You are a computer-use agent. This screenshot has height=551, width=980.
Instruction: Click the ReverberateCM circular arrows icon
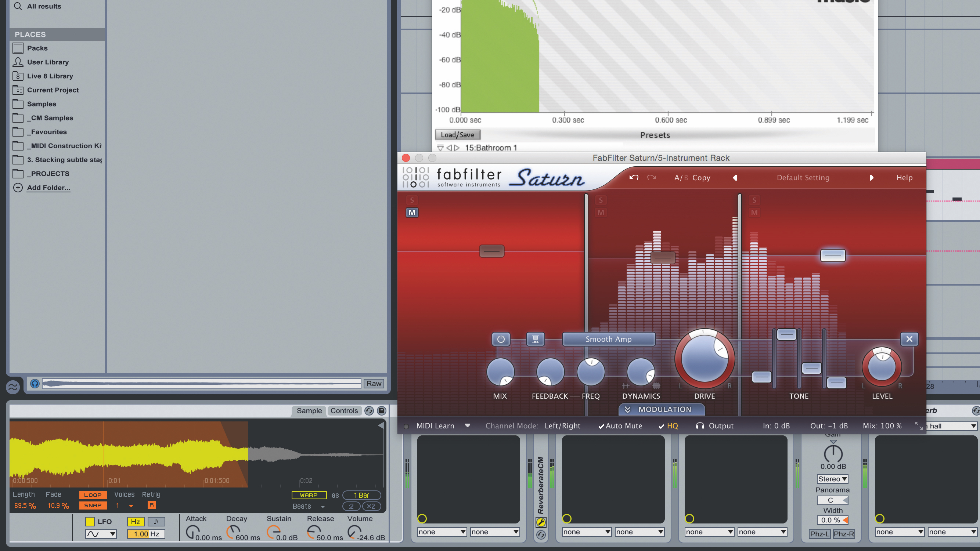(541, 535)
